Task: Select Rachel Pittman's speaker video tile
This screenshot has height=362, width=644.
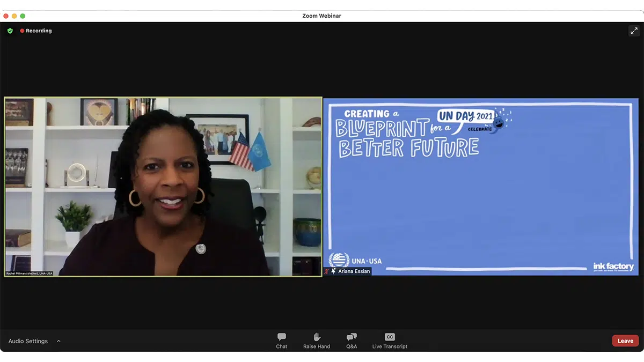Action: point(163,187)
